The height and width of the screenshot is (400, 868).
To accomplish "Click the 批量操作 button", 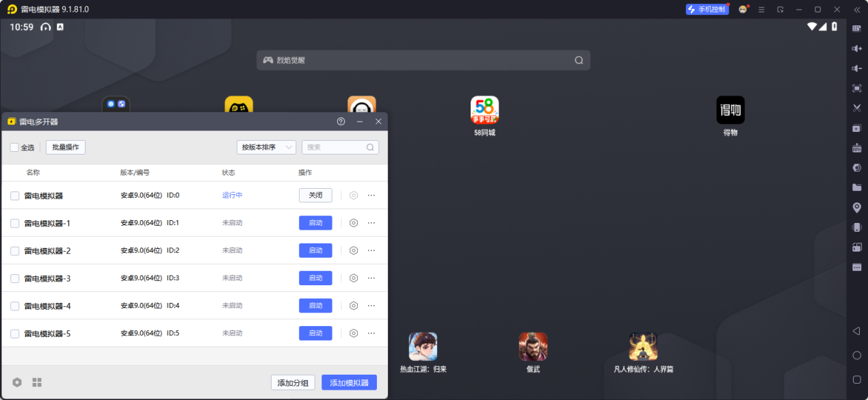I will pos(66,147).
